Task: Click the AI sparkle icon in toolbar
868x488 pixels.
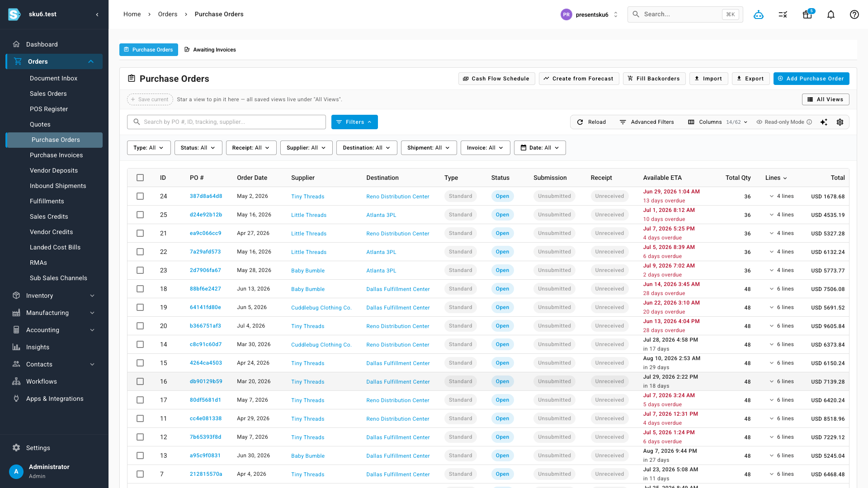Action: 824,122
